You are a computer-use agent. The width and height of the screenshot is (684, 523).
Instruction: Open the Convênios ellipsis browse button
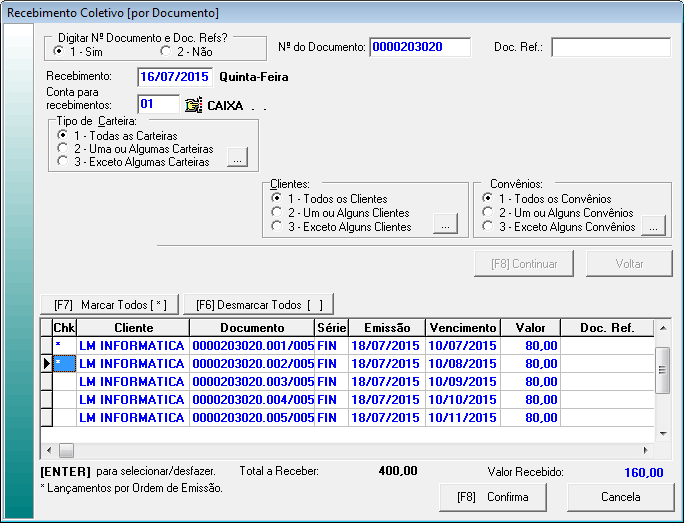pos(653,226)
